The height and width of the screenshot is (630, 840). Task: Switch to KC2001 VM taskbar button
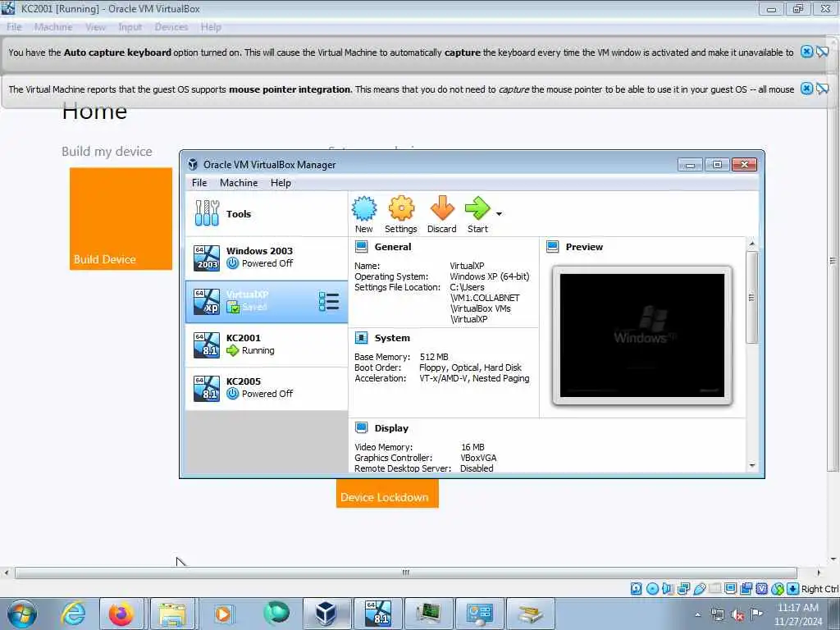coord(377,614)
